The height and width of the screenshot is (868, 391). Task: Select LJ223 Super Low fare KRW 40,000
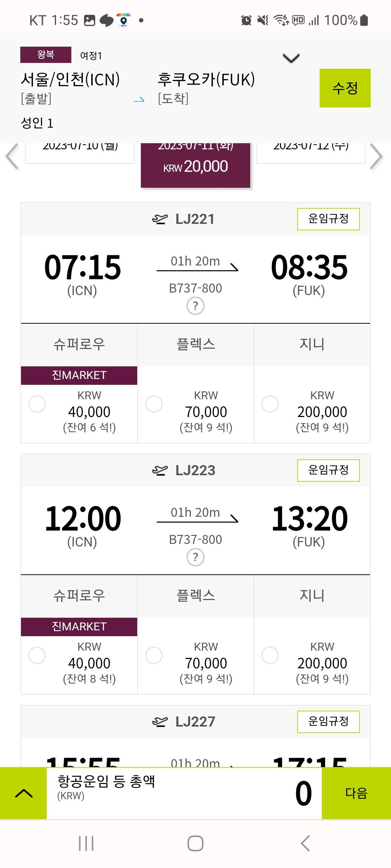point(37,655)
